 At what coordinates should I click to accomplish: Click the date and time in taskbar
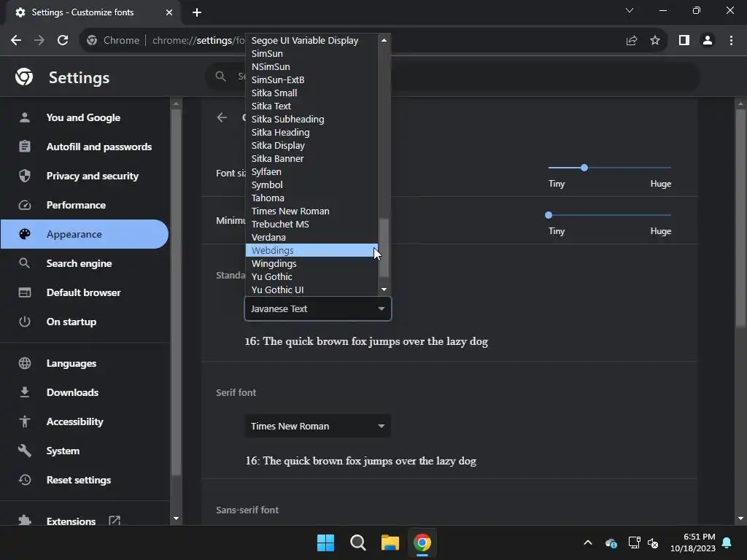click(693, 542)
